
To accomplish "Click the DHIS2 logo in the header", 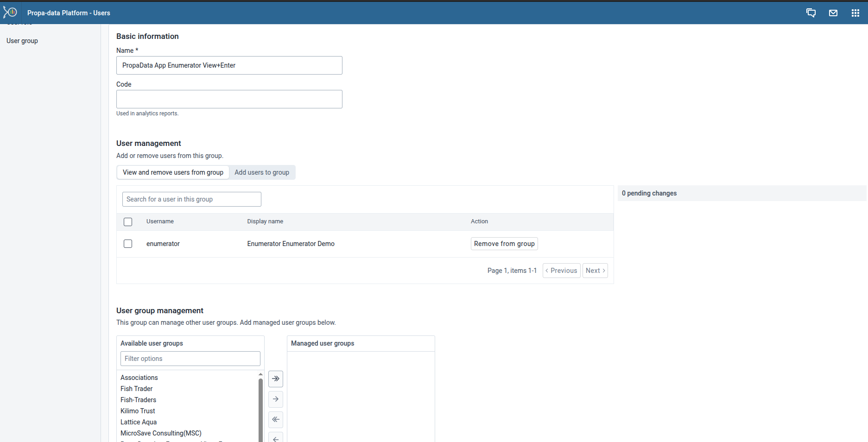I will point(10,12).
